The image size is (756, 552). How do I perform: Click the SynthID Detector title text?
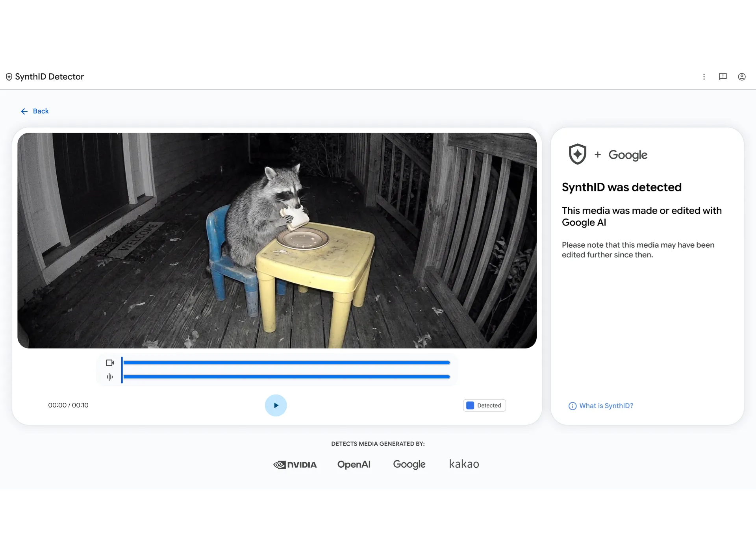49,77
